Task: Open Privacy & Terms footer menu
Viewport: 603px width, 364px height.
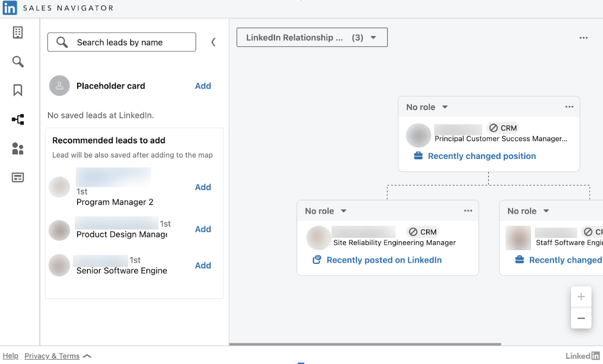Action: pos(58,356)
